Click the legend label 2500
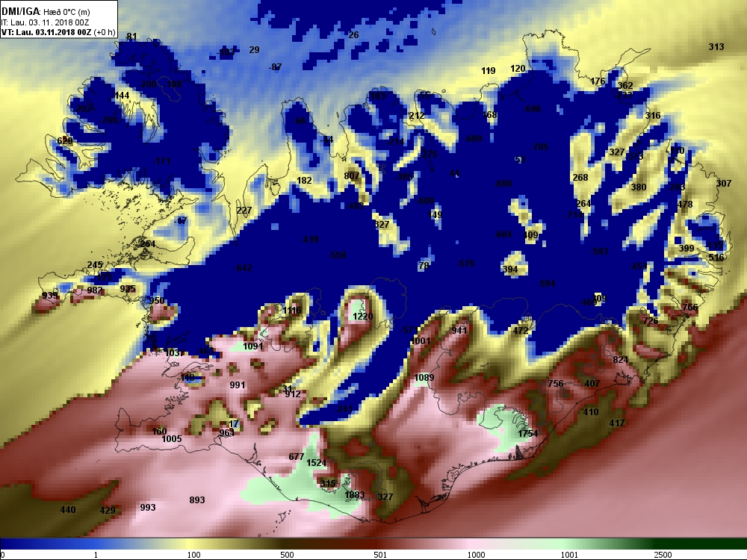This screenshot has width=747, height=560. pyautogui.click(x=663, y=554)
